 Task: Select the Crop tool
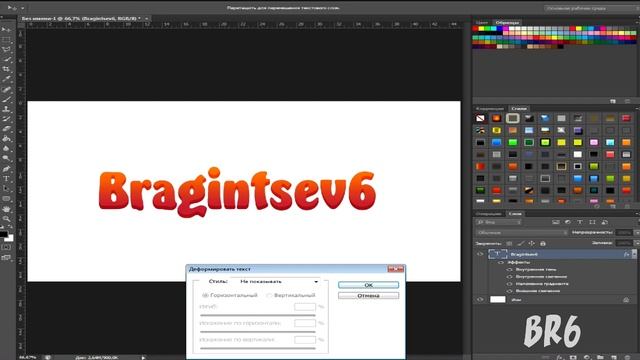click(x=6, y=69)
